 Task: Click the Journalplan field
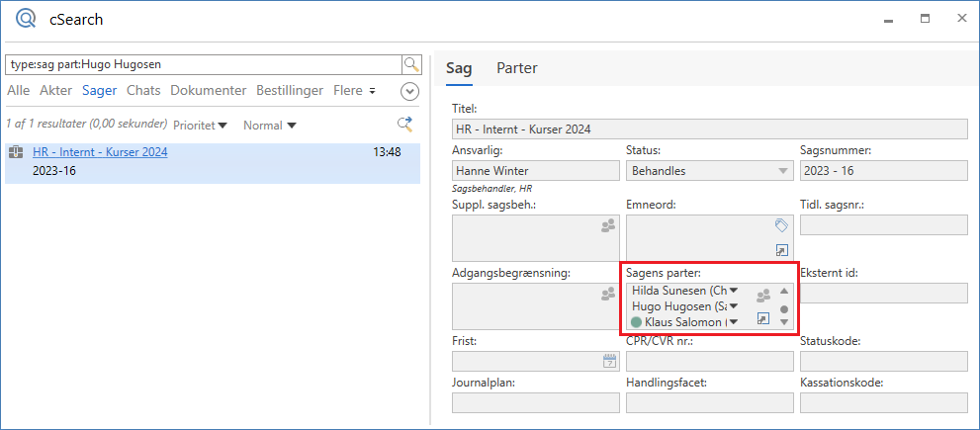536,402
